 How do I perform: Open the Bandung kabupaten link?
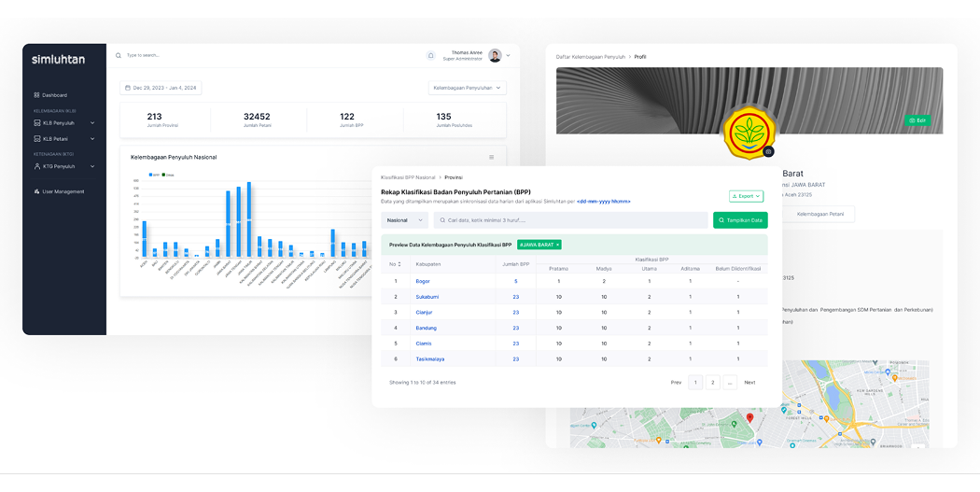(427, 328)
